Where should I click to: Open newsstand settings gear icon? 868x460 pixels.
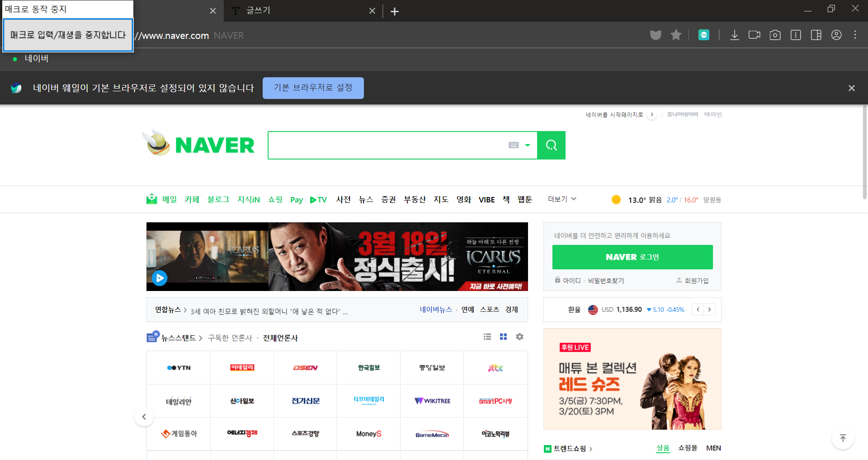[x=519, y=337]
